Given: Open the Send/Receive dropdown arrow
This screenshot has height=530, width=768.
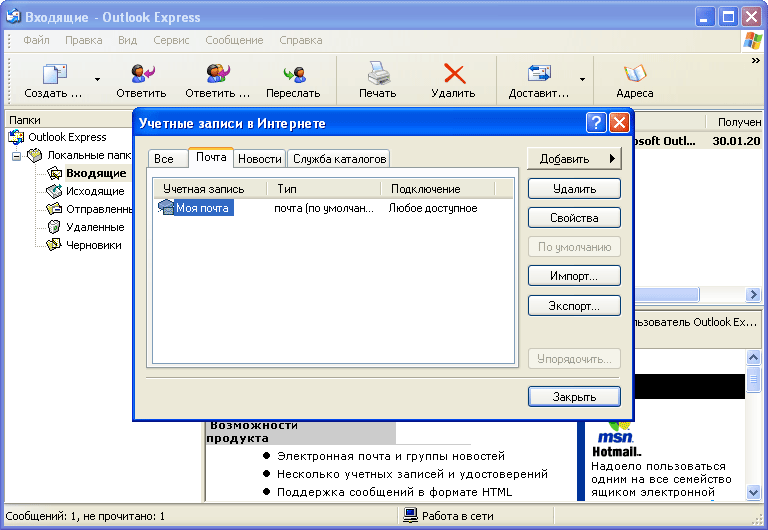Looking at the screenshot, I should point(582,79).
